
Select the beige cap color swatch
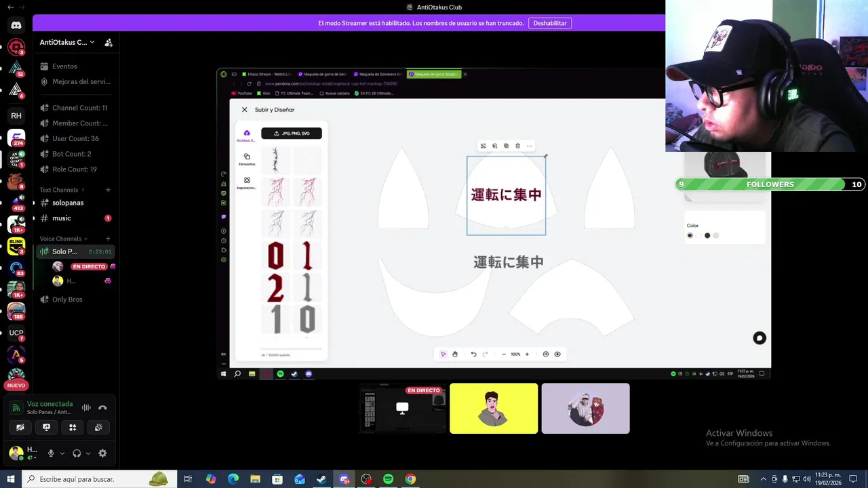716,235
